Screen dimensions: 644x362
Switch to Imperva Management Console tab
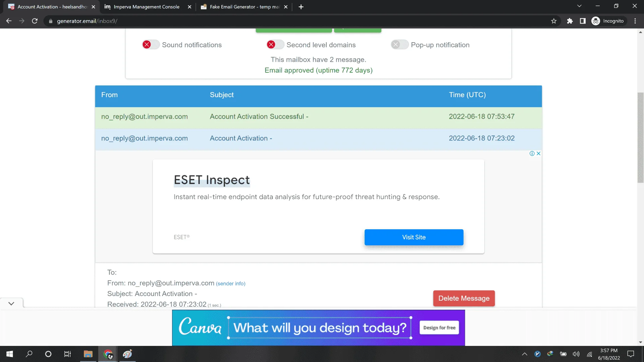click(147, 7)
